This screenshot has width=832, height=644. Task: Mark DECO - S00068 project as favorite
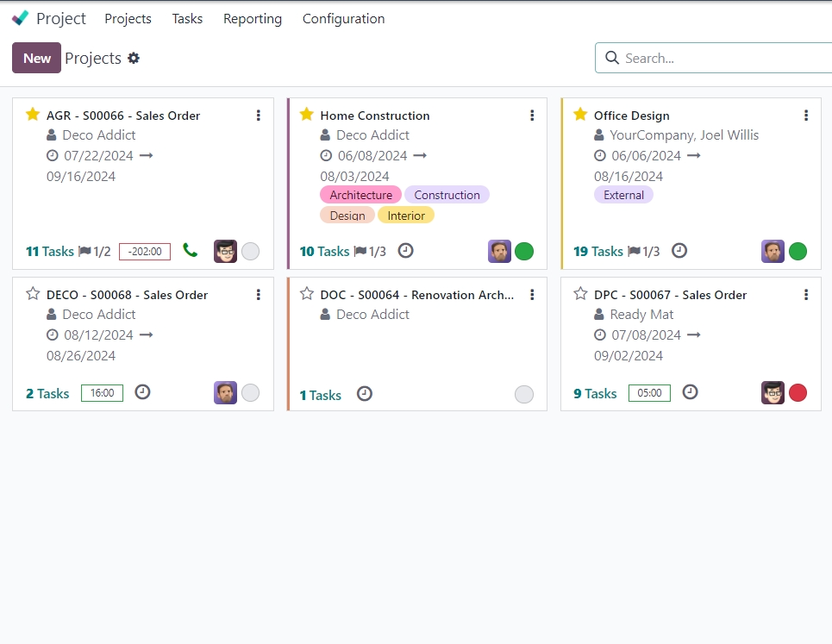(33, 294)
